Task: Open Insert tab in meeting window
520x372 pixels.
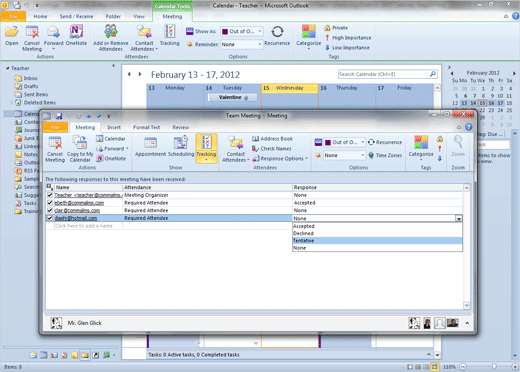Action: point(114,127)
